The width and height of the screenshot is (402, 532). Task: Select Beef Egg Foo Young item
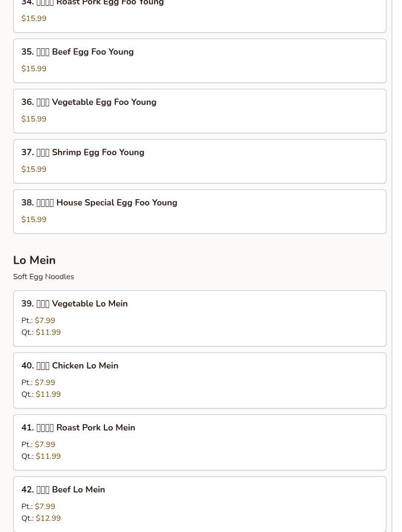200,61
